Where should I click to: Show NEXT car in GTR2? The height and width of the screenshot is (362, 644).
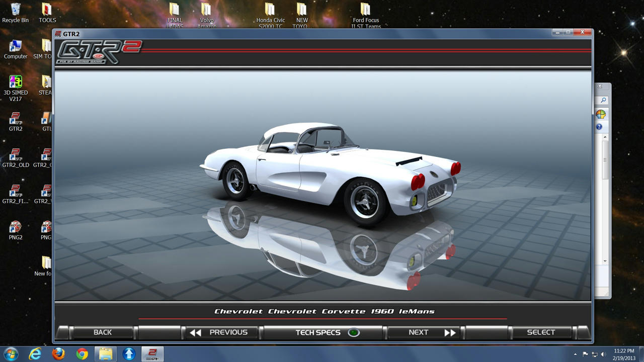click(x=425, y=332)
